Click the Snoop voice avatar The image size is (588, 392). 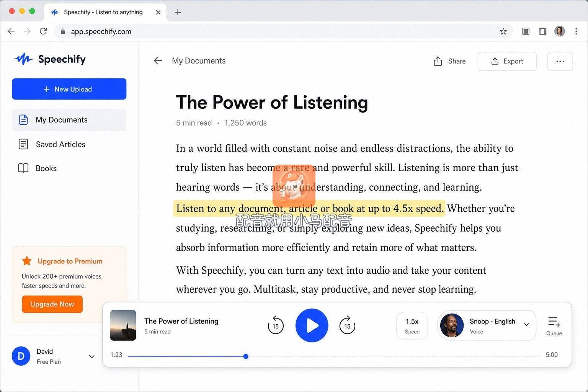point(452,325)
